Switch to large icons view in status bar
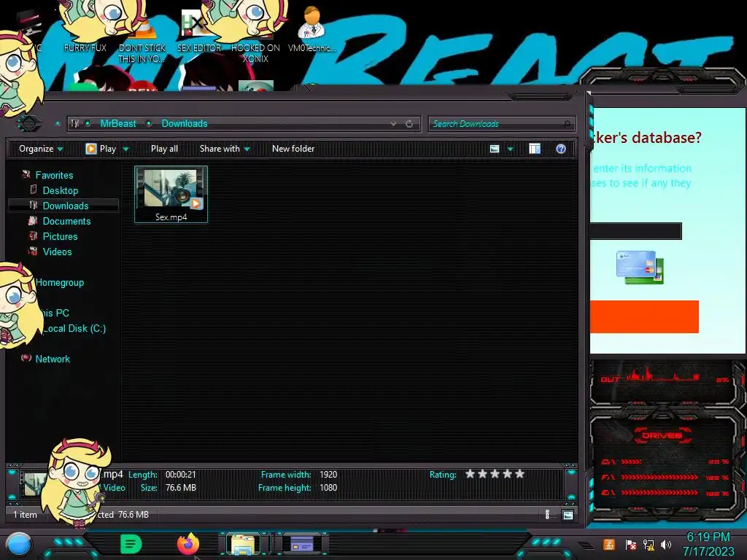The image size is (747, 560). (568, 515)
